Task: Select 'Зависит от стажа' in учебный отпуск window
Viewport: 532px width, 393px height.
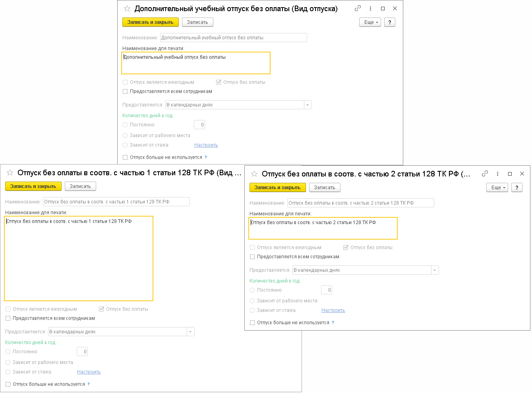Action: tap(125, 145)
